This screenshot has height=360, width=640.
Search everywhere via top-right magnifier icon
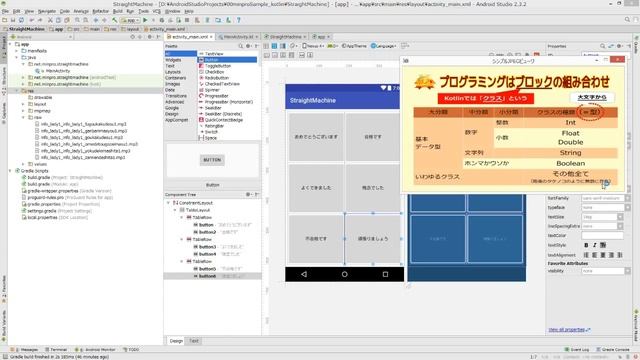[x=627, y=20]
